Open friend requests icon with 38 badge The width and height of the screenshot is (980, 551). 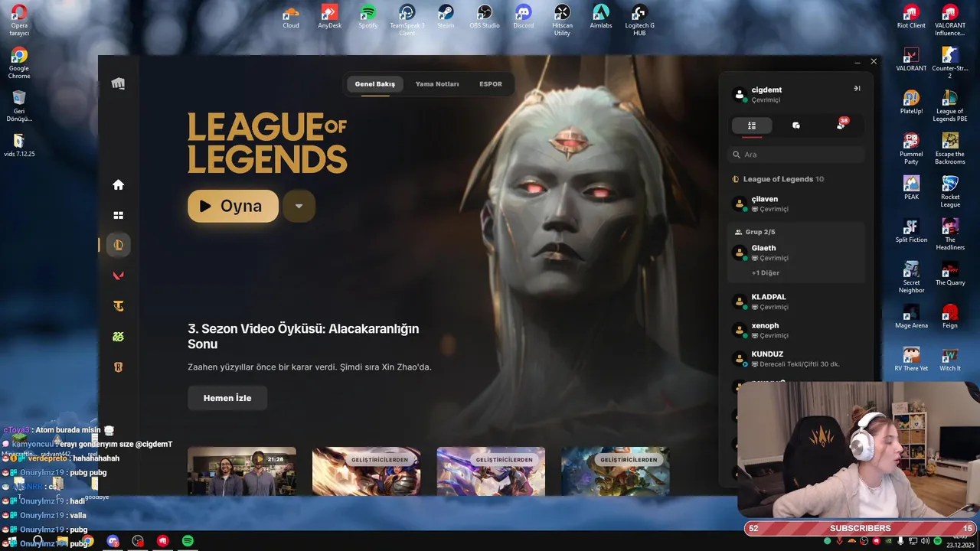pyautogui.click(x=841, y=125)
